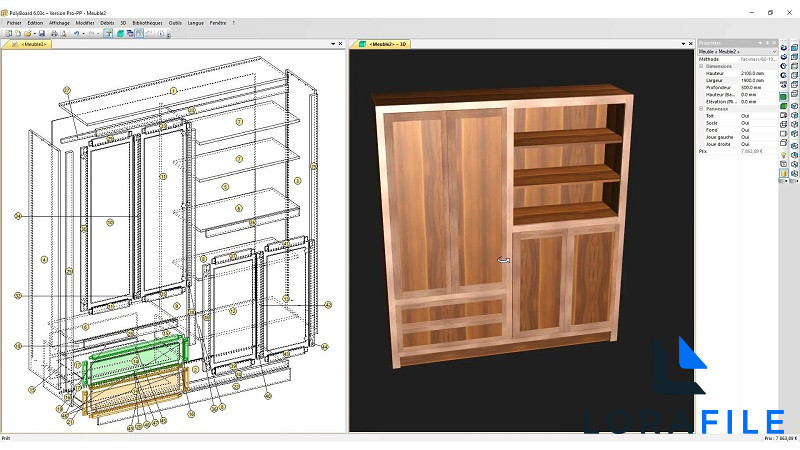
Task: Open the Affichage menu
Action: click(x=59, y=23)
